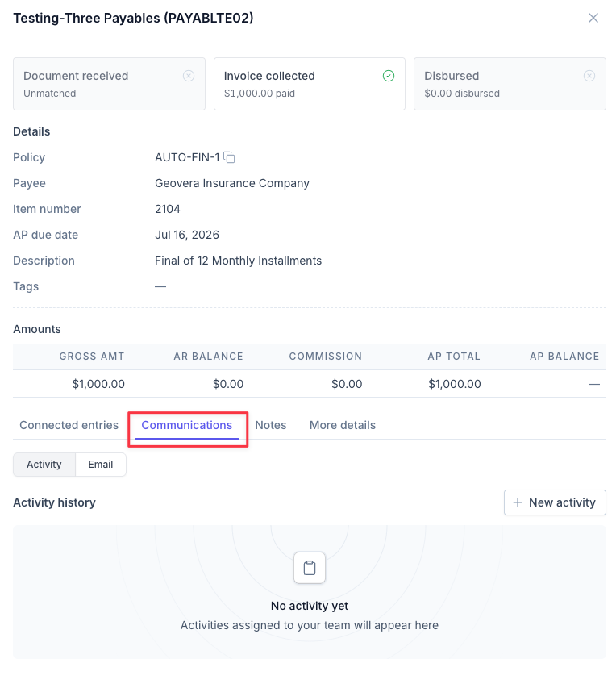616x688 pixels.
Task: Click the gross amount $1,000.00 cell
Action: click(98, 384)
